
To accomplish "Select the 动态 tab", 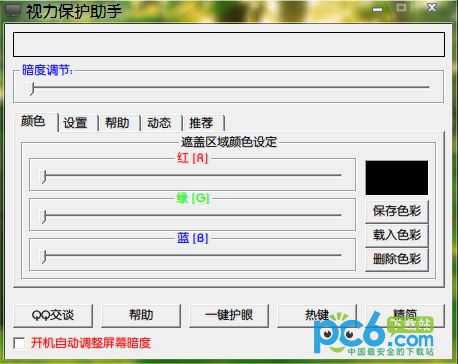I will coord(160,123).
